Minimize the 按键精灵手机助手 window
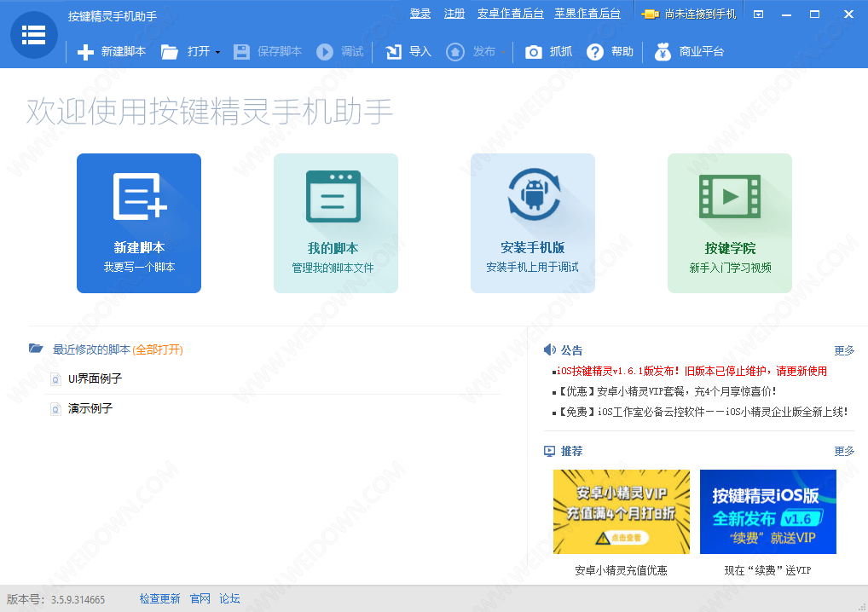This screenshot has height=612, width=868. 786,14
